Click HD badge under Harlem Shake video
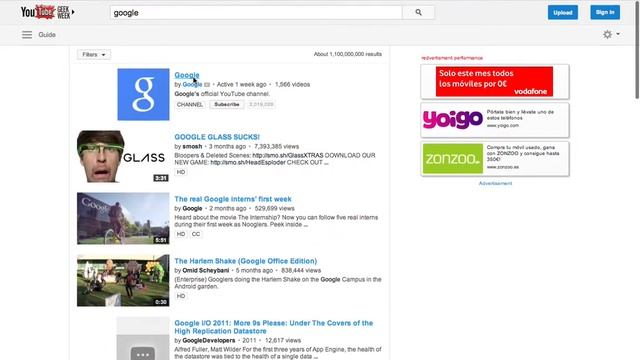Viewport: 640px width, 360px height. [x=181, y=296]
